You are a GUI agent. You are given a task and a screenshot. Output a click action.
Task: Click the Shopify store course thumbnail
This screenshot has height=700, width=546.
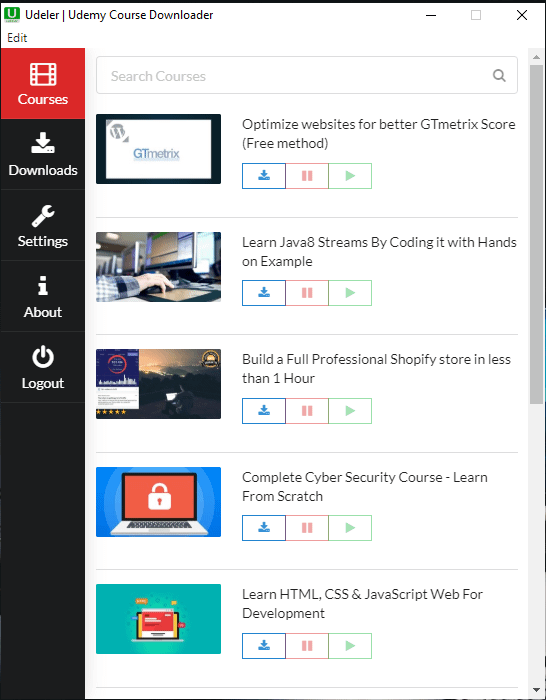(x=158, y=384)
